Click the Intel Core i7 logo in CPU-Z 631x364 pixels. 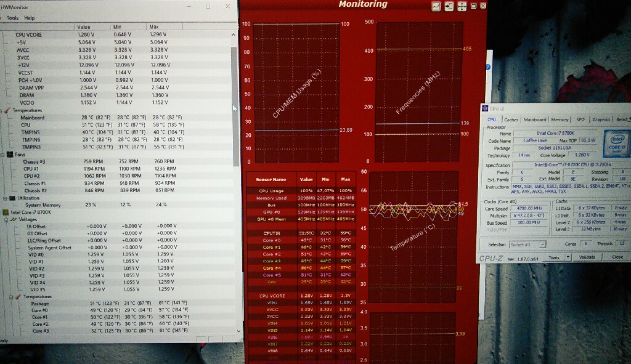617,143
